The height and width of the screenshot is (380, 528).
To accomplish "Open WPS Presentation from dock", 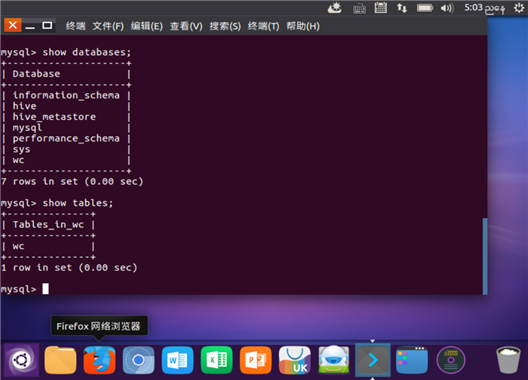I will (x=256, y=360).
